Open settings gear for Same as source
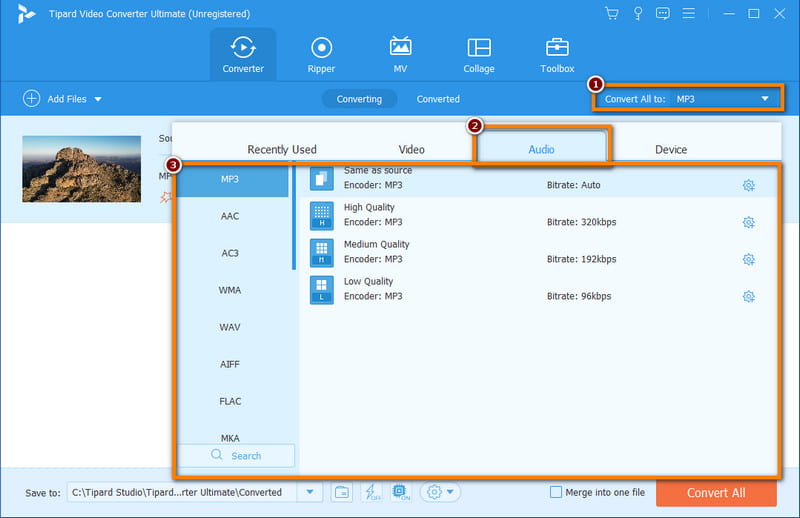Screen dimensions: 800x518 [x=748, y=185]
